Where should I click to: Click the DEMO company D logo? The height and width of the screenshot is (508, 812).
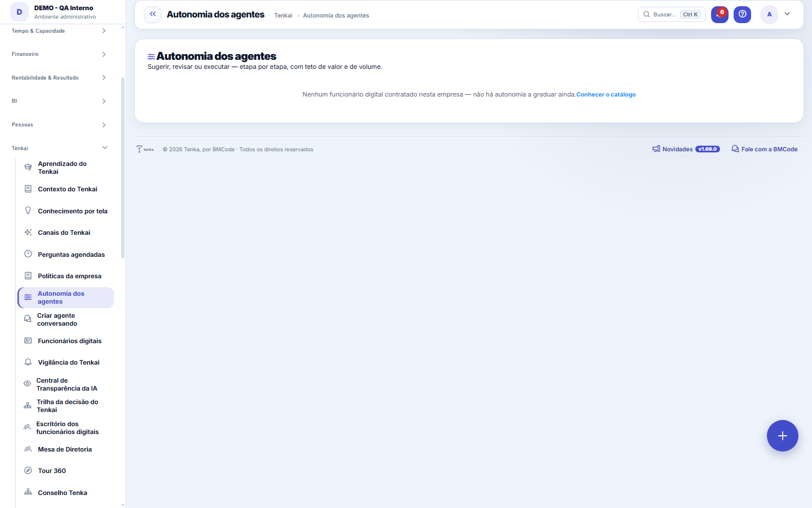click(x=19, y=12)
